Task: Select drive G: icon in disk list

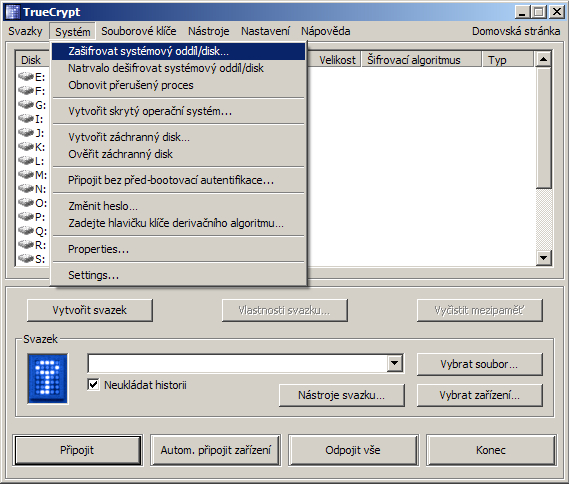Action: [26, 104]
